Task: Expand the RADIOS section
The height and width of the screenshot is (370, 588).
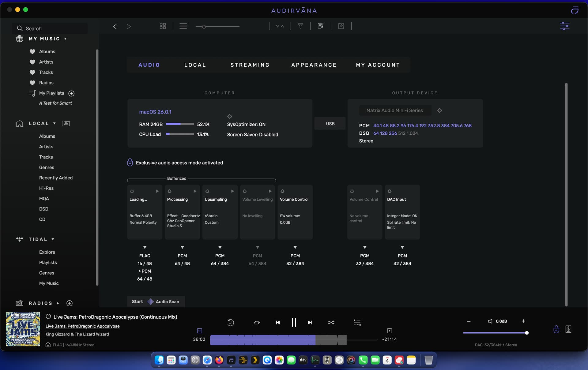Action: 58,303
